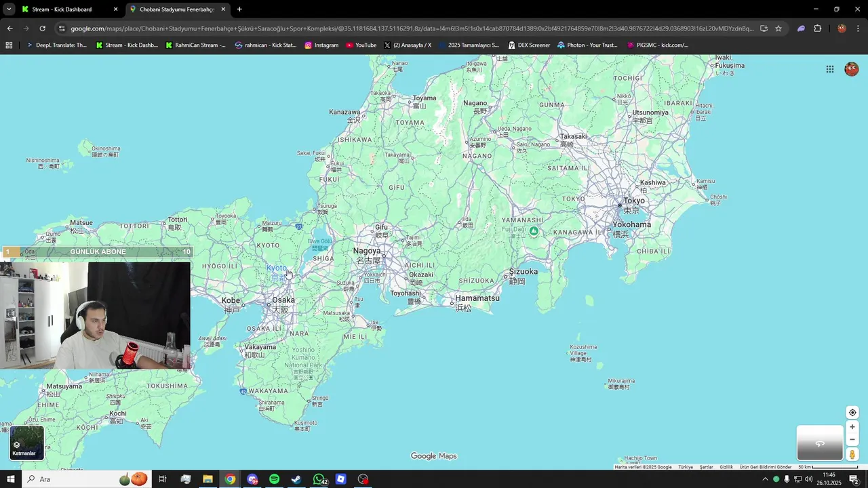Open the Chrome profile avatar
This screenshot has width=868, height=488.
click(842, 28)
